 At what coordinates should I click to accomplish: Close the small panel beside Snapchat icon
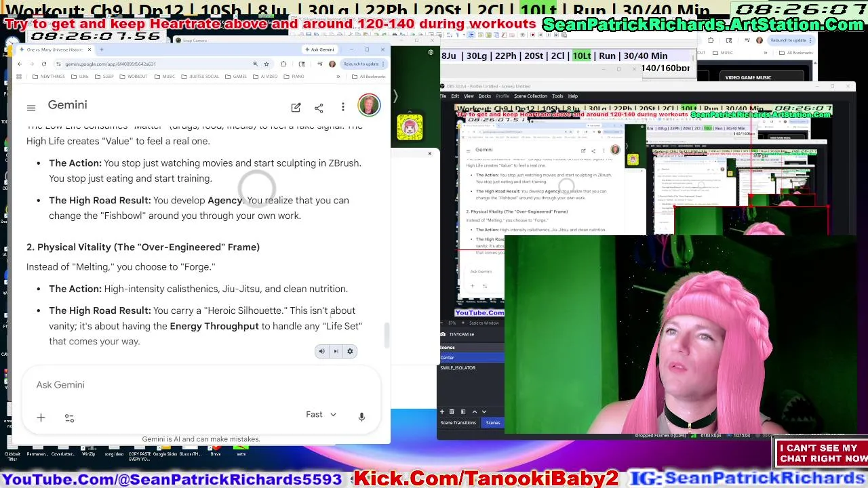429,153
